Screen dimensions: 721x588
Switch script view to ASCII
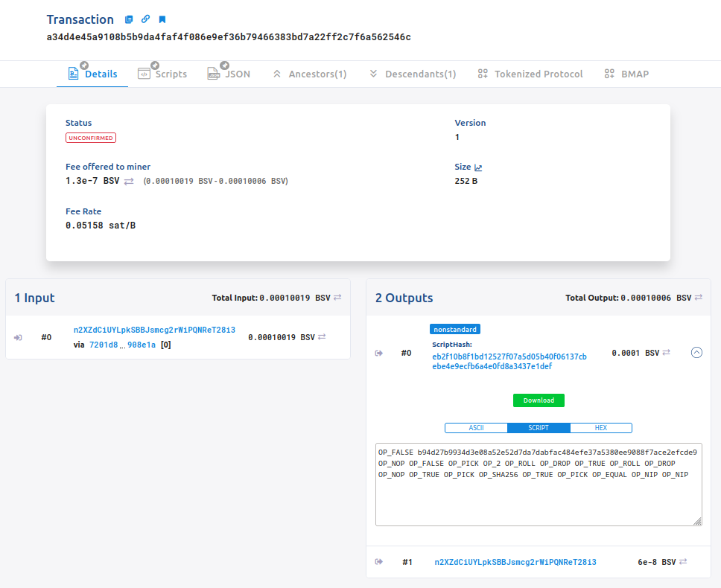[476, 428]
